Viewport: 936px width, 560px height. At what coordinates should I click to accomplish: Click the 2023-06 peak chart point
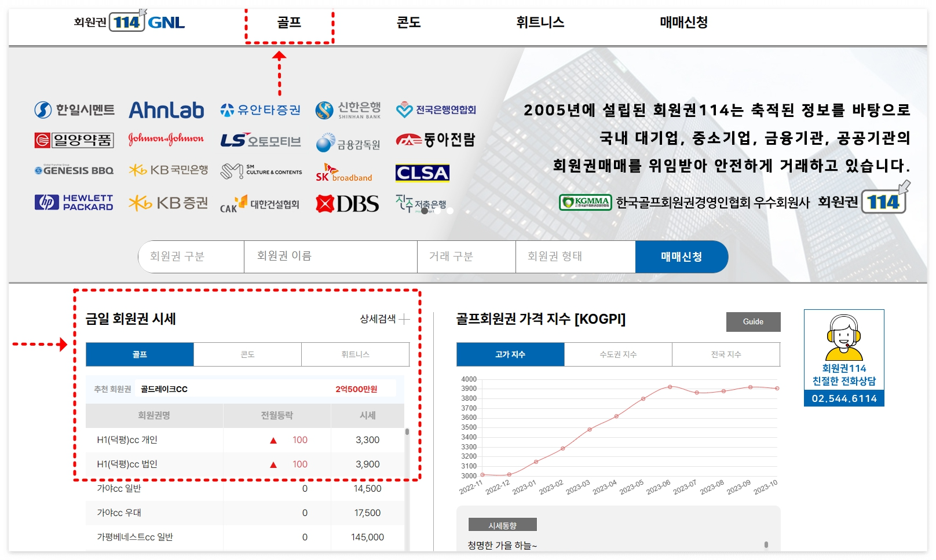(x=670, y=387)
